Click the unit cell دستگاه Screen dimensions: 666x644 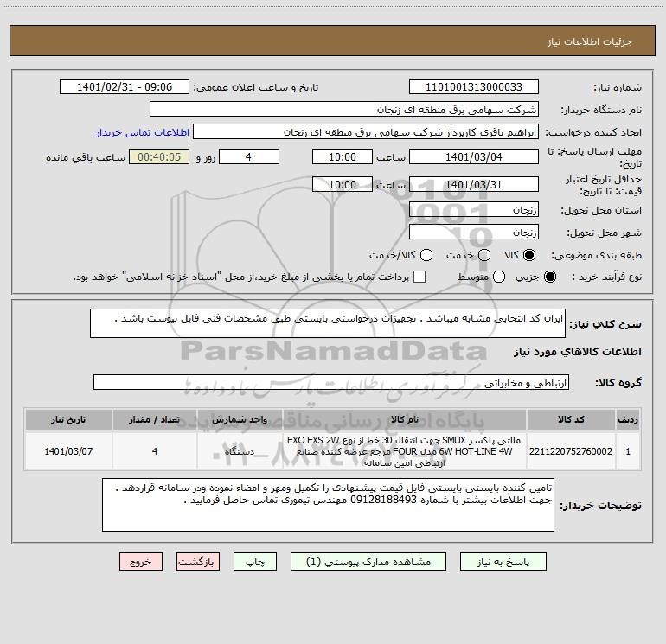coord(240,451)
